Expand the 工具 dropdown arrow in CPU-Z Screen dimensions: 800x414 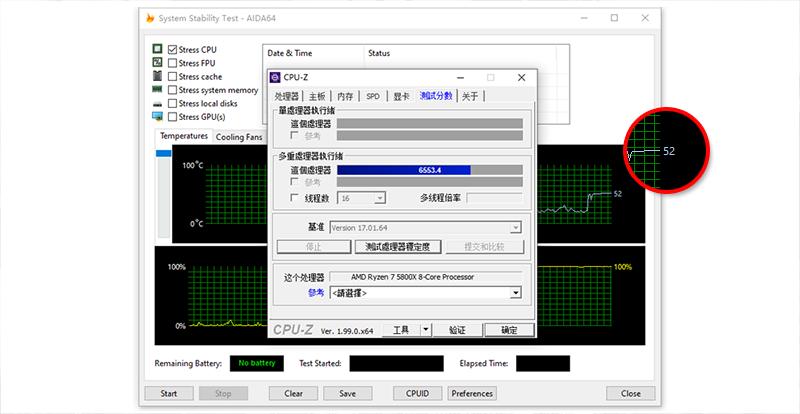426,330
